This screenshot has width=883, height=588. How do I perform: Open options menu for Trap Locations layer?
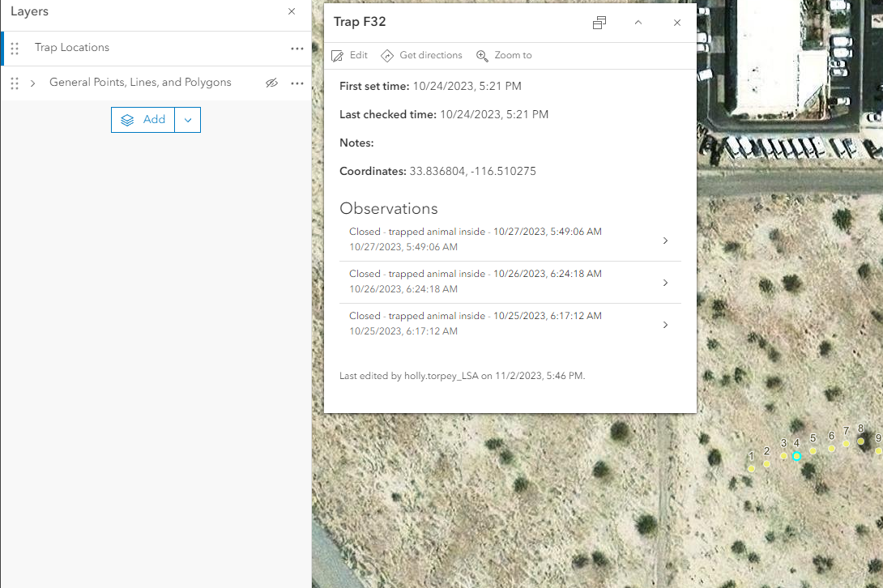point(297,48)
